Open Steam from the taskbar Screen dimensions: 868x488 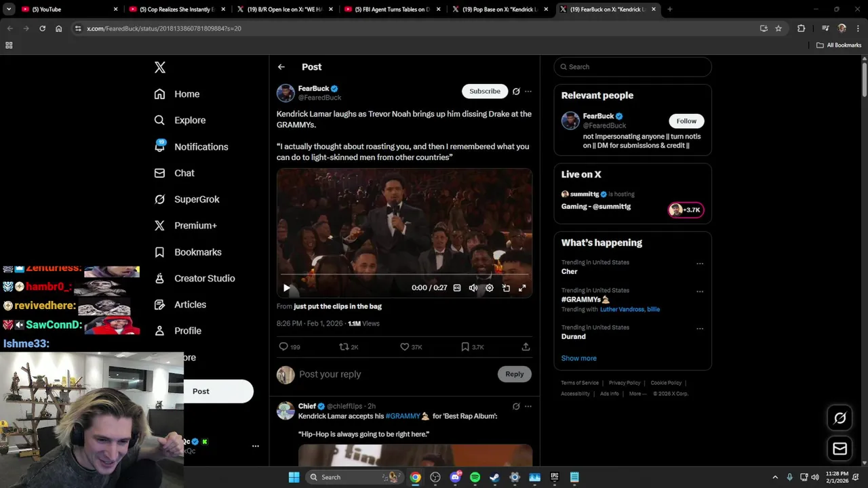point(494,477)
